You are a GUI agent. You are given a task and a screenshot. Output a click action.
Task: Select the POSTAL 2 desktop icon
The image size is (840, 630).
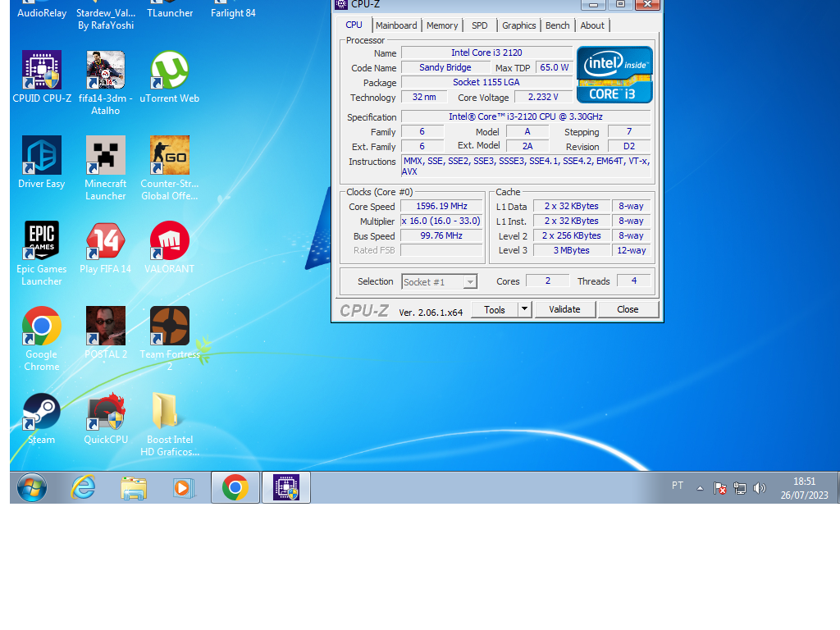pyautogui.click(x=106, y=332)
